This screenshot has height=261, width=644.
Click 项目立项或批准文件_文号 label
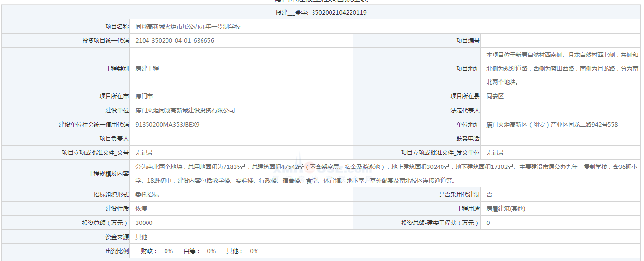point(95,153)
